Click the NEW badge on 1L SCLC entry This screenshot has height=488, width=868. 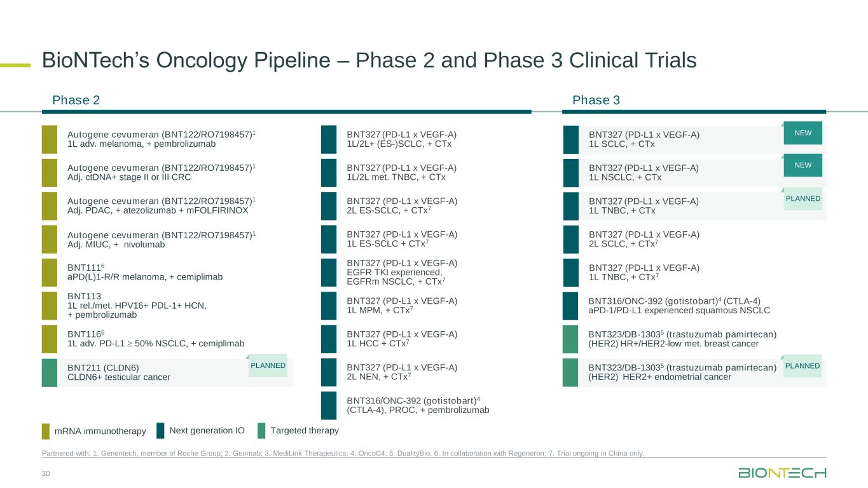coord(803,133)
